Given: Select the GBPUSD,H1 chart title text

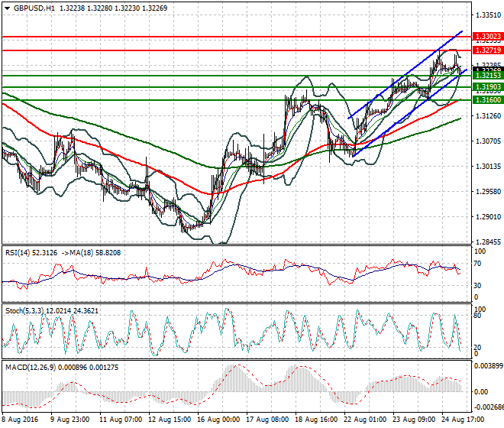Looking at the screenshot, I should click(x=34, y=8).
